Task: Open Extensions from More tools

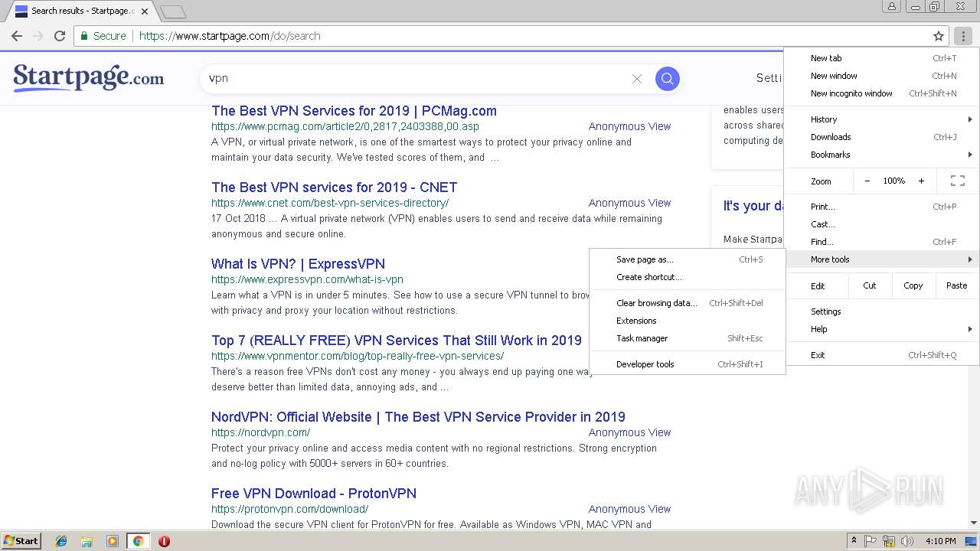Action: coord(688,321)
